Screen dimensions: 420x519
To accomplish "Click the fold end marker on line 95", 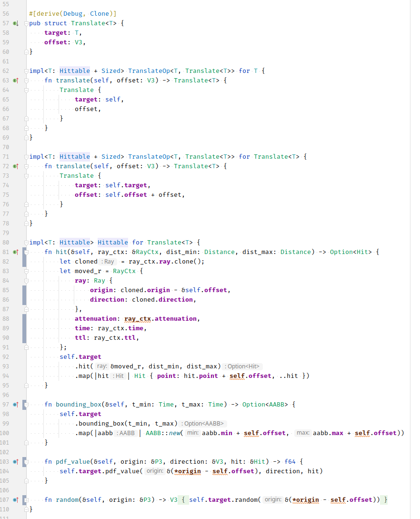I will pyautogui.click(x=26, y=386).
